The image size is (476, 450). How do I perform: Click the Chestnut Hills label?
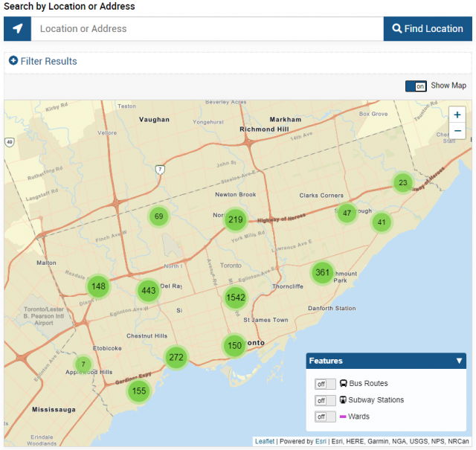(147, 336)
